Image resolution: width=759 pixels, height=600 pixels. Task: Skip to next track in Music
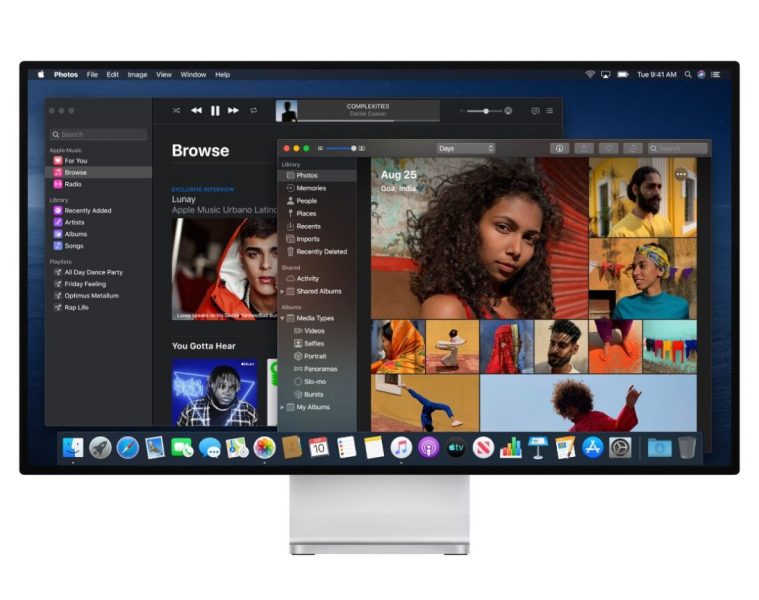point(233,111)
